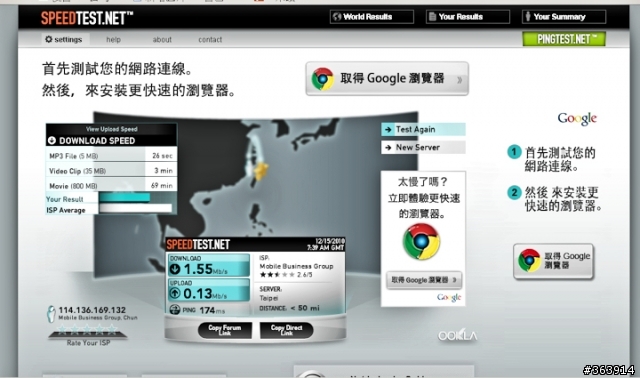Click the document icon beside Your Results

point(432,17)
